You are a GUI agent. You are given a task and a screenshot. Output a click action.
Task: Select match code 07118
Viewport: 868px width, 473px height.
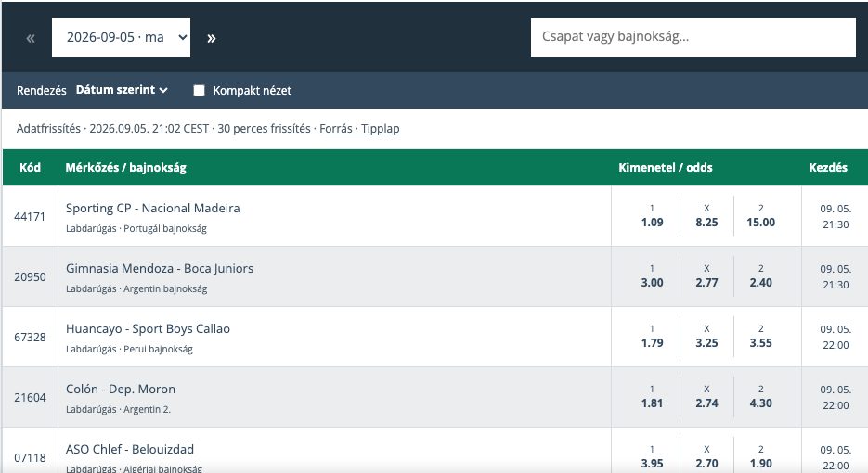[30, 457]
